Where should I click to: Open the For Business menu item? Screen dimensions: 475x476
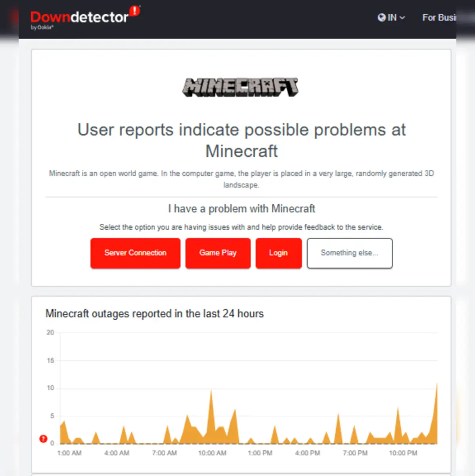439,17
